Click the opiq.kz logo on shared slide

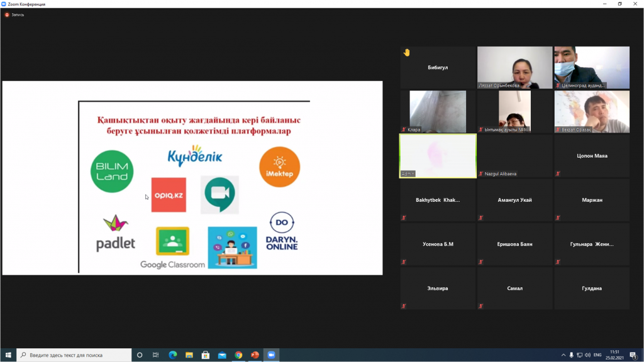(169, 195)
